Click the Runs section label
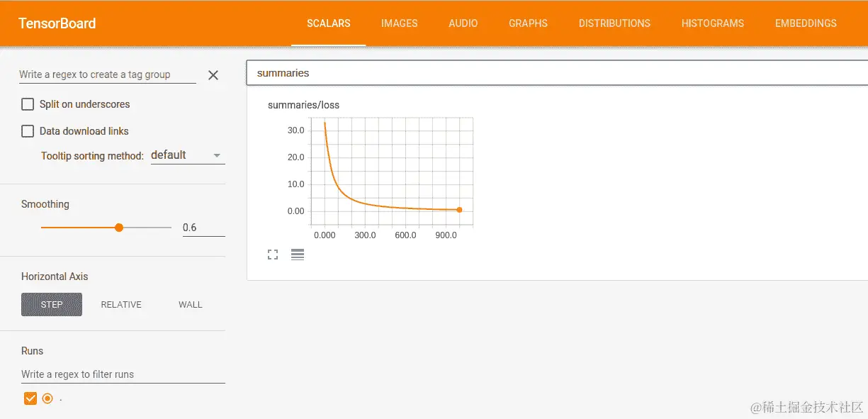The image size is (868, 419). [33, 351]
